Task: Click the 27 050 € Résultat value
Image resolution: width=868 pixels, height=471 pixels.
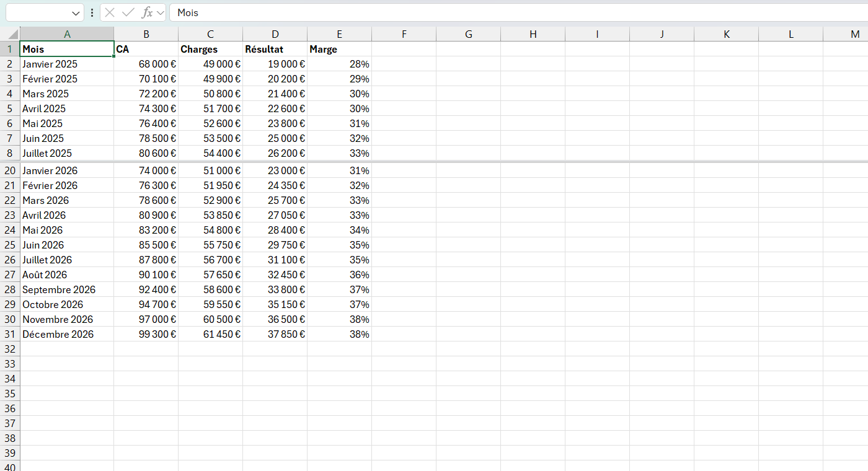Action: tap(275, 215)
